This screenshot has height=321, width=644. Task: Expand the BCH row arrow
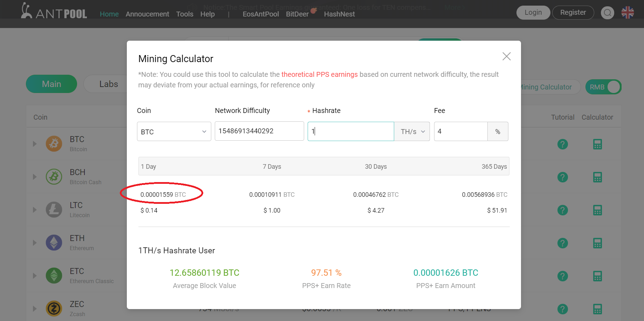click(x=35, y=177)
